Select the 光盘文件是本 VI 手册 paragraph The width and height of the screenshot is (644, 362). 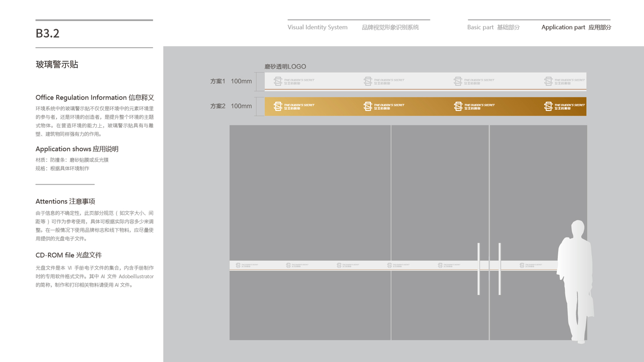[95, 276]
